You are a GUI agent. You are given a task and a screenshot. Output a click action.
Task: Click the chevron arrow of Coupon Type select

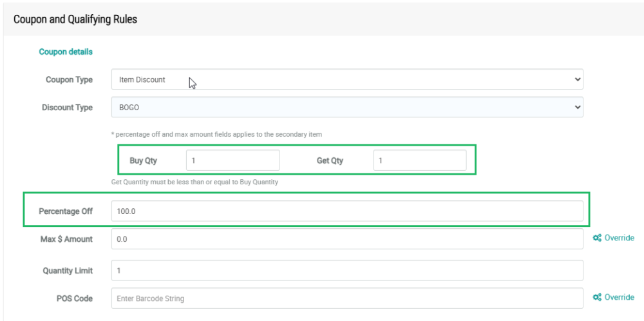(577, 80)
